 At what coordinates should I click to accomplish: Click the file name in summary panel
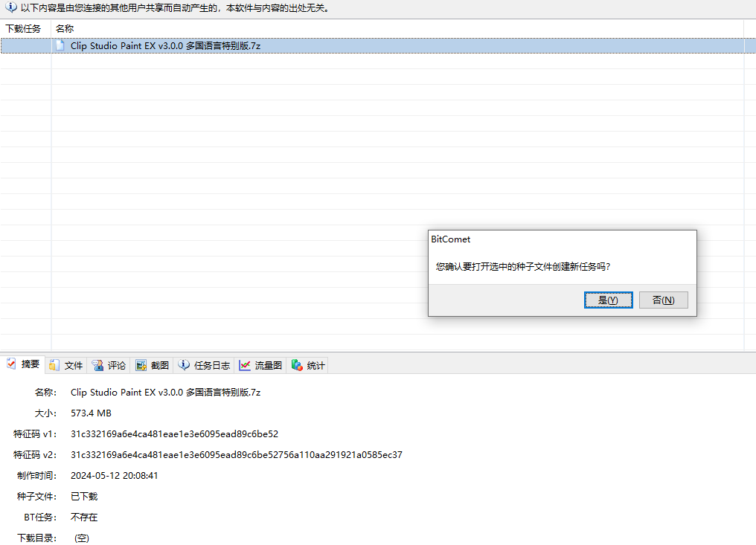tap(165, 393)
